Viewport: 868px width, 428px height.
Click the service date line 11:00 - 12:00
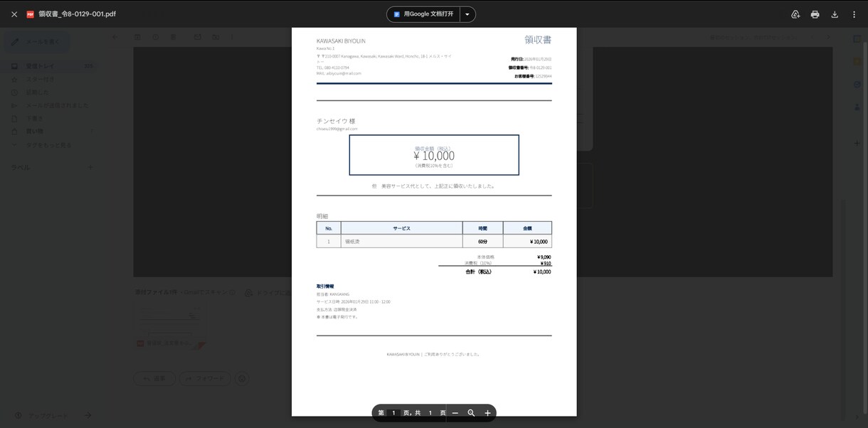pyautogui.click(x=354, y=301)
